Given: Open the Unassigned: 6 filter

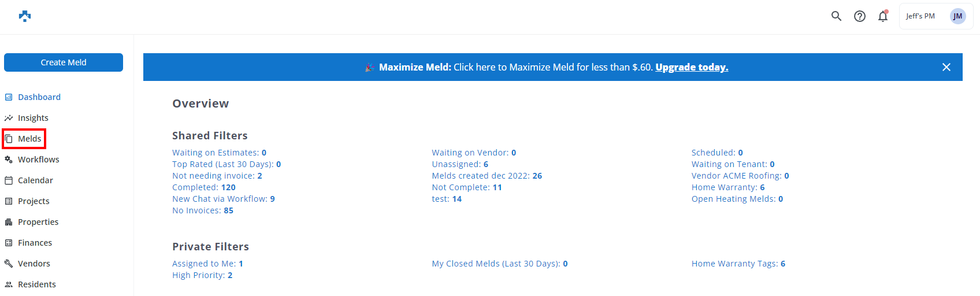Looking at the screenshot, I should point(460,164).
